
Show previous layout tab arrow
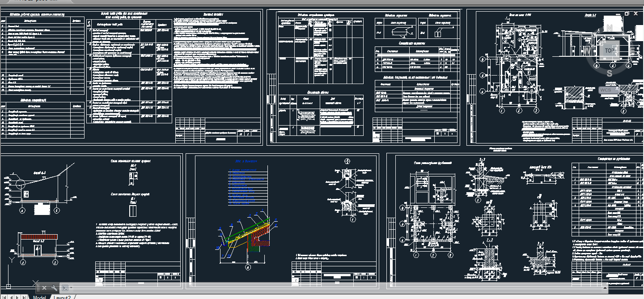[11, 297]
